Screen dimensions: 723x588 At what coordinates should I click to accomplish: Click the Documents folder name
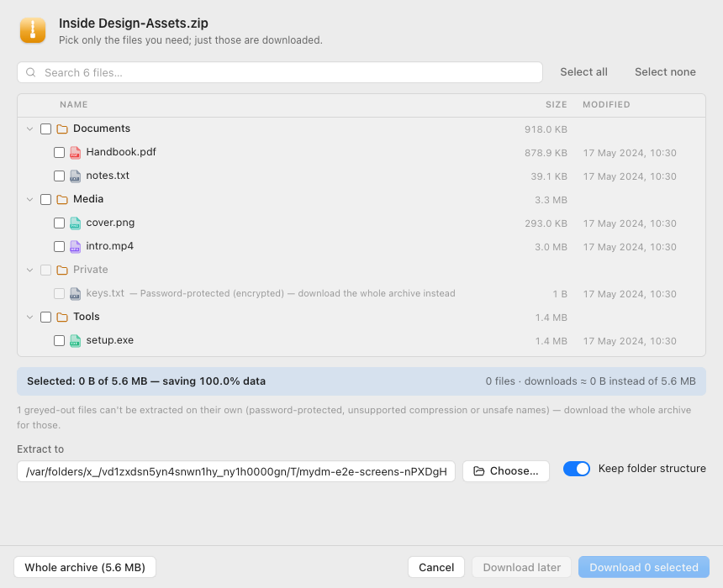(102, 129)
